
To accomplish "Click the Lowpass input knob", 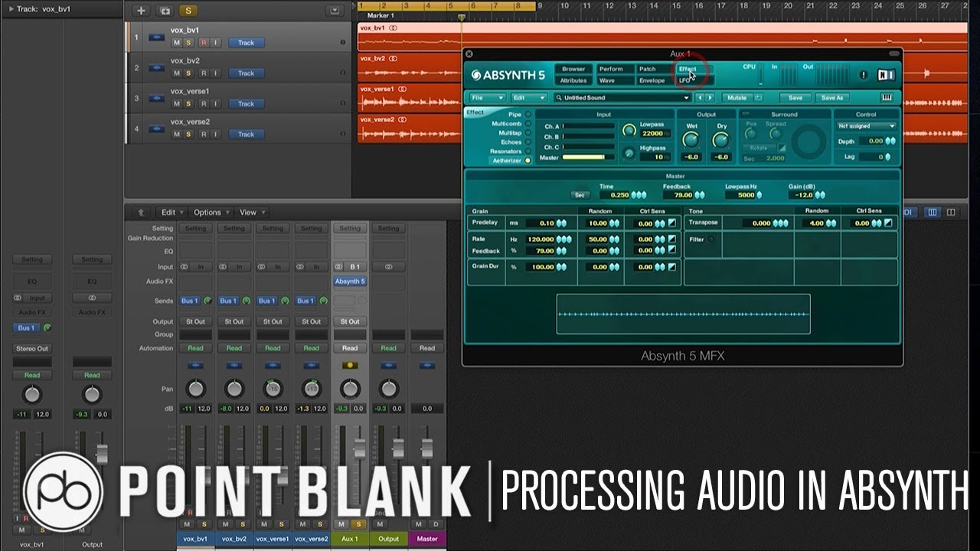I will 629,131.
